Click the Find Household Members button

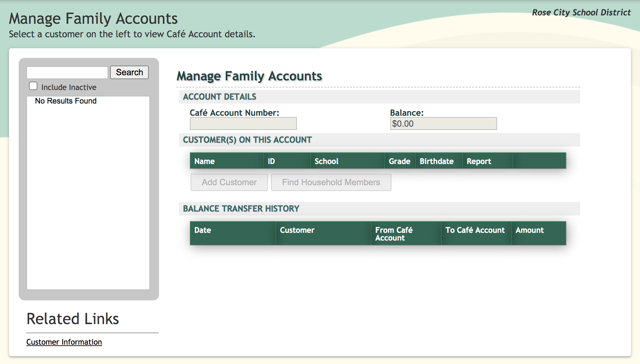pyautogui.click(x=331, y=182)
